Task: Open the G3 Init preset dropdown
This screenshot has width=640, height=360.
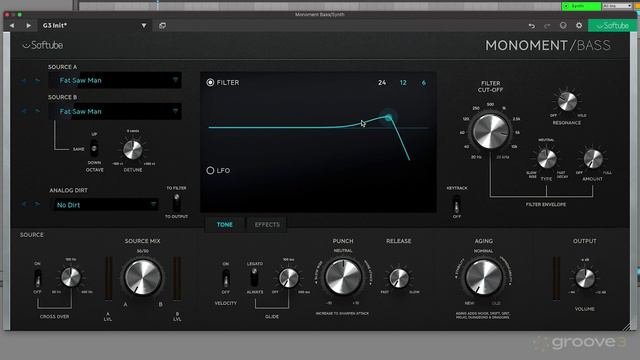Action: point(95,25)
